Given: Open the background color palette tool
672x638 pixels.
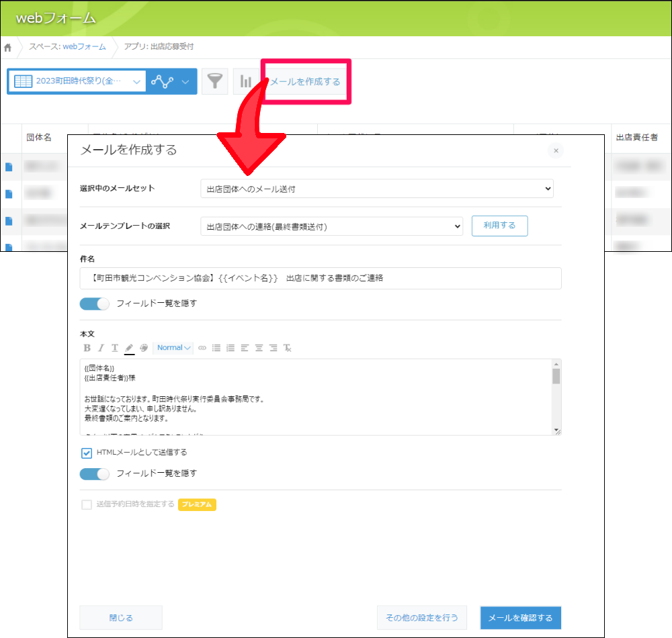Looking at the screenshot, I should [x=144, y=348].
